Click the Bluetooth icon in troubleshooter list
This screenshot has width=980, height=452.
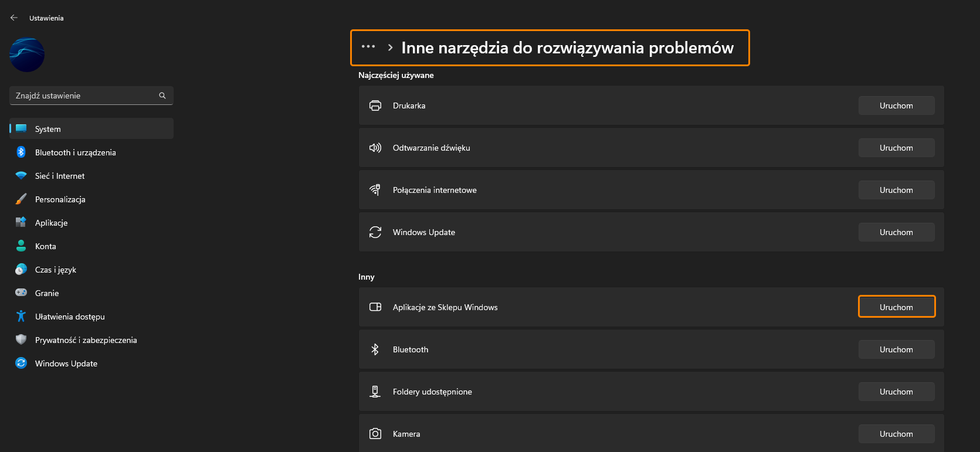375,349
